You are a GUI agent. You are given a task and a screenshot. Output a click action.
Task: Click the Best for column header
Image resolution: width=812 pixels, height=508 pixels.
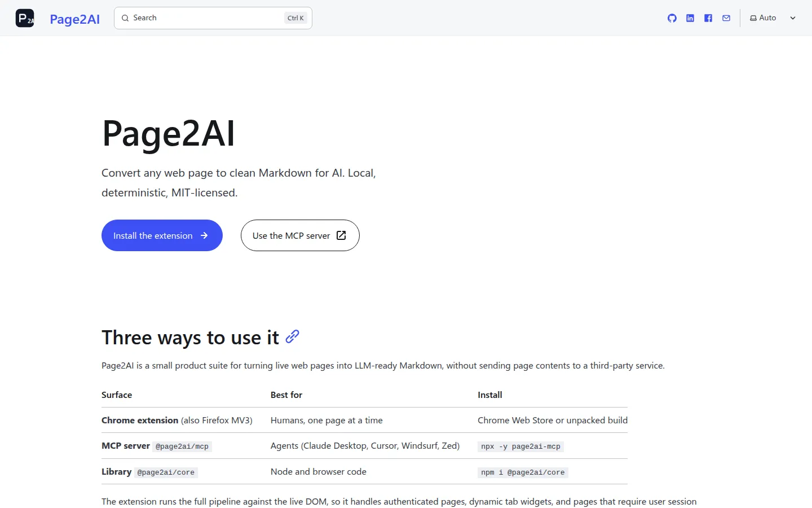[286, 395]
